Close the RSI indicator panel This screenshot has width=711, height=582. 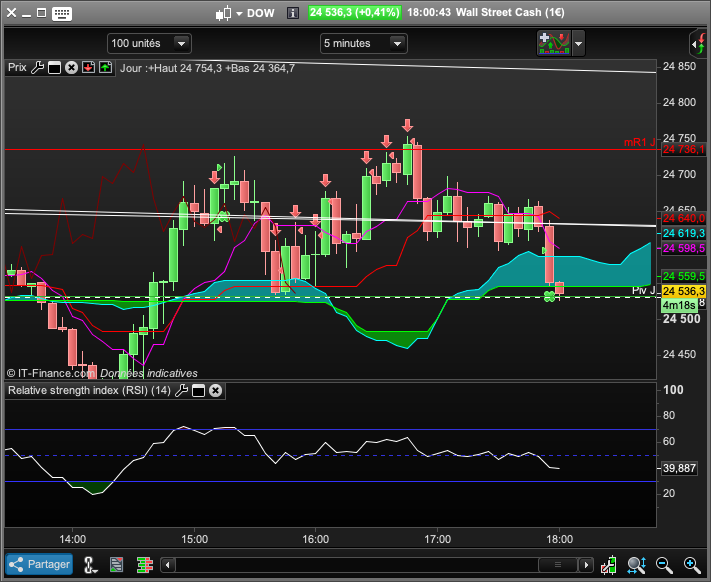(215, 390)
